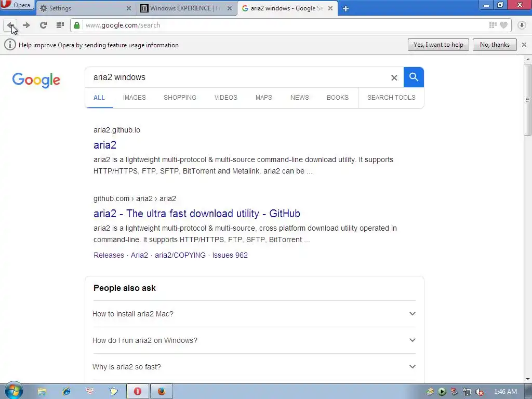Click the 'Yes, I want to help' button

438,45
